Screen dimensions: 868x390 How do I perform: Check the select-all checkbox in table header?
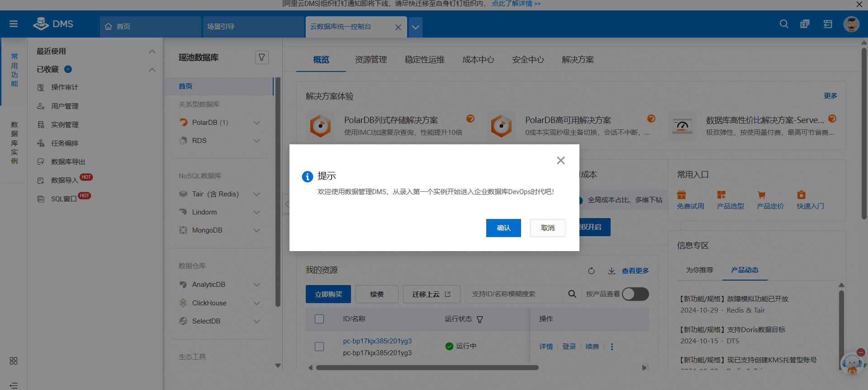[319, 319]
